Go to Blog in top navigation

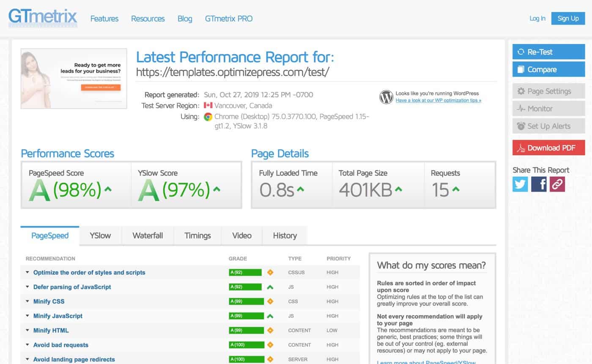click(x=185, y=19)
